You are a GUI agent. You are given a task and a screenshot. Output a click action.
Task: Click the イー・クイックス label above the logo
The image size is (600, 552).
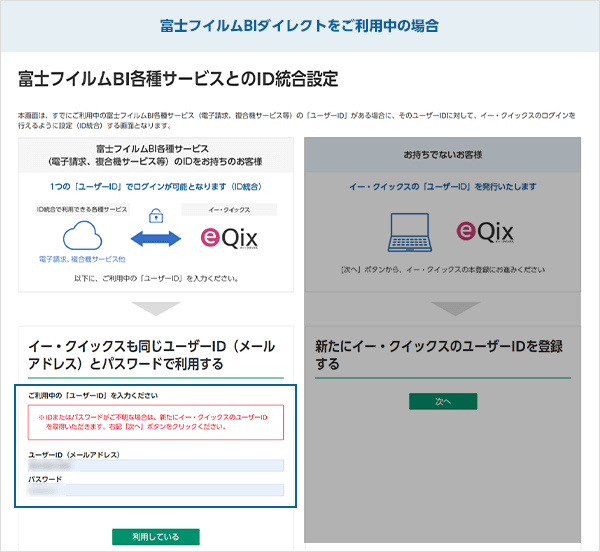[229, 210]
